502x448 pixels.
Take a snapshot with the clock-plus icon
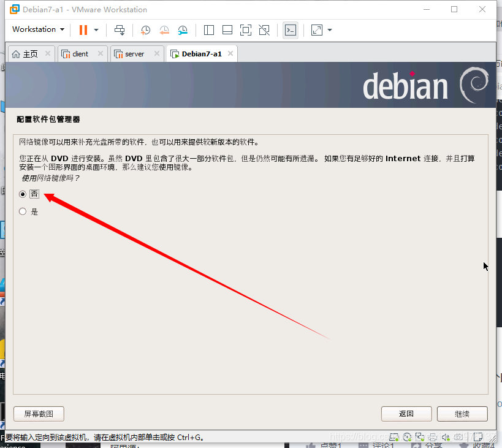[x=145, y=30]
